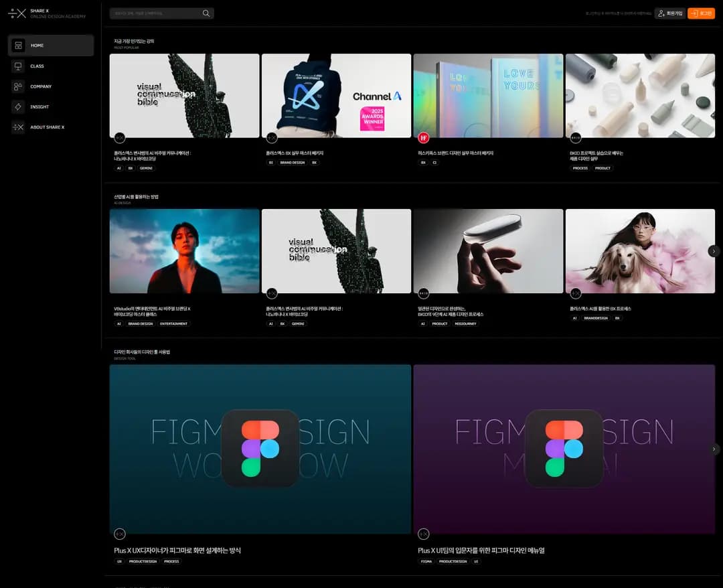Click the UI tag under Figma manual card
723x588 pixels.
coord(476,562)
